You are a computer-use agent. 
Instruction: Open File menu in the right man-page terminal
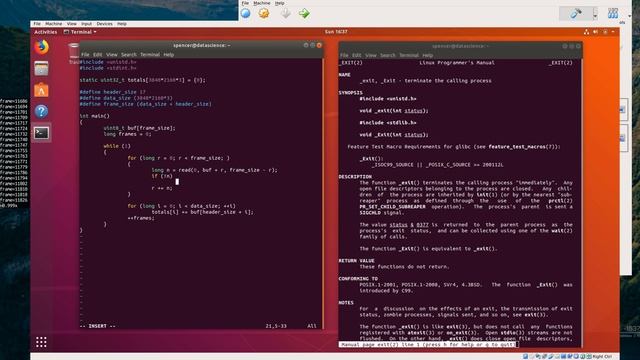[x=344, y=55]
